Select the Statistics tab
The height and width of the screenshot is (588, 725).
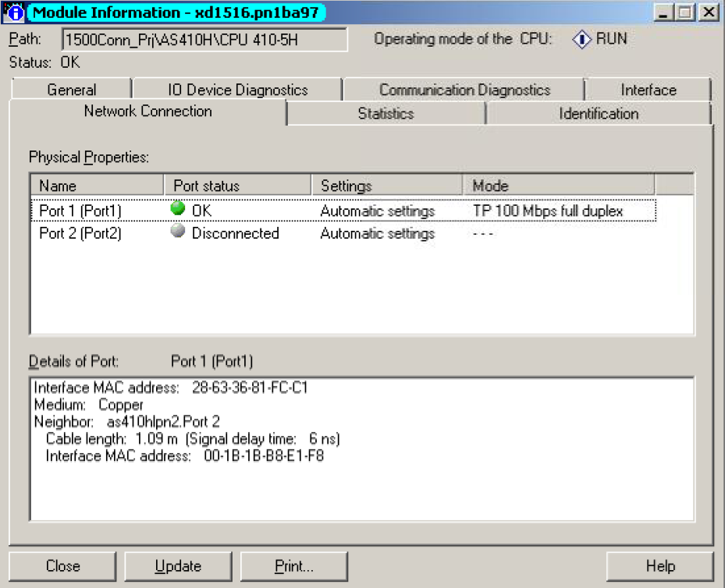coord(386,113)
